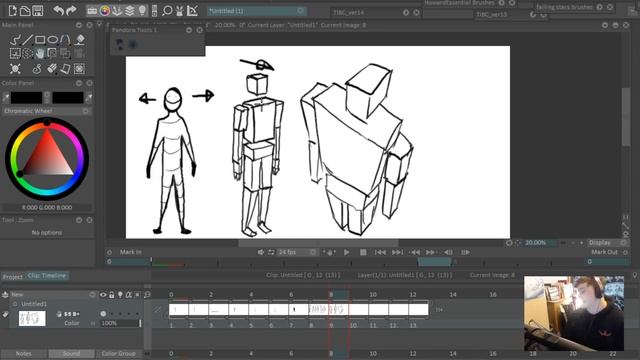This screenshot has width=640, height=360.
Task: Collapse the Tool: Zoom panel with its button
Action: (x=79, y=220)
